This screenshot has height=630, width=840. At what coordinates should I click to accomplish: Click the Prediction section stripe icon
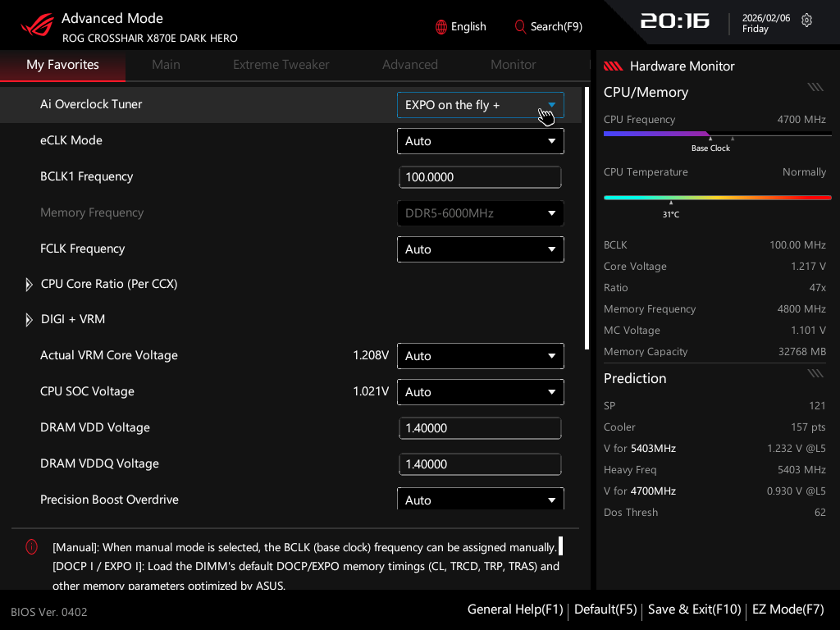(815, 373)
